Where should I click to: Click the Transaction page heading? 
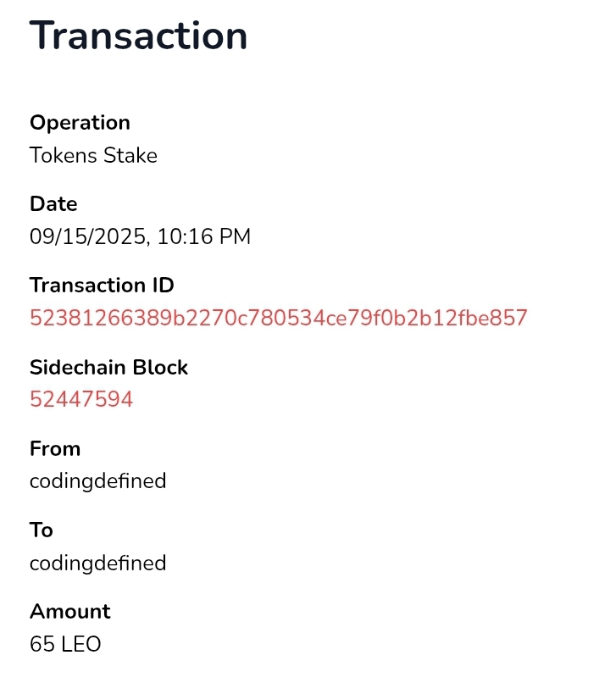[x=139, y=36]
